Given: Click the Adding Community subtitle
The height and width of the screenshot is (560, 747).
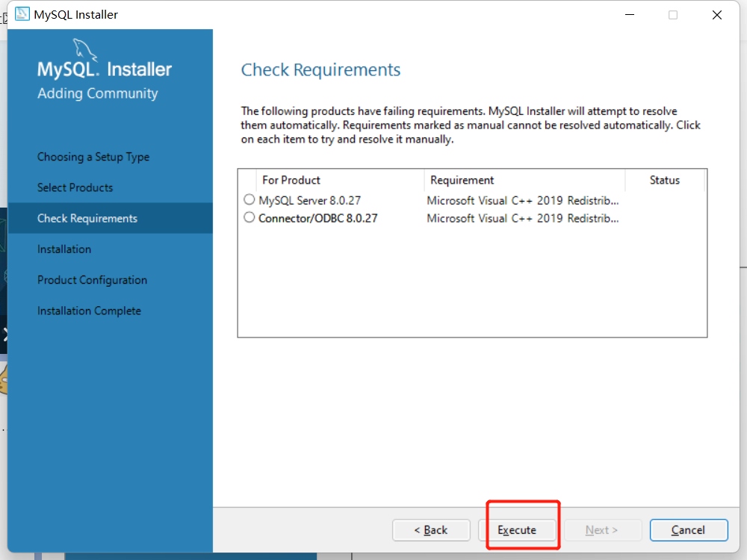Looking at the screenshot, I should tap(98, 93).
